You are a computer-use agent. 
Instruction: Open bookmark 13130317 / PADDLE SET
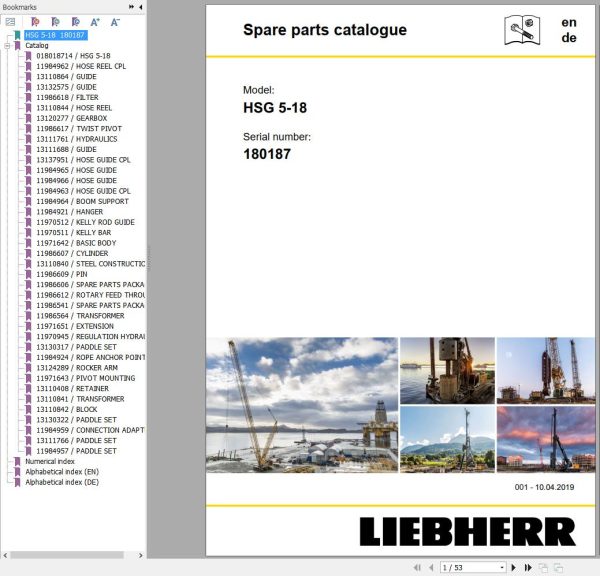point(77,347)
